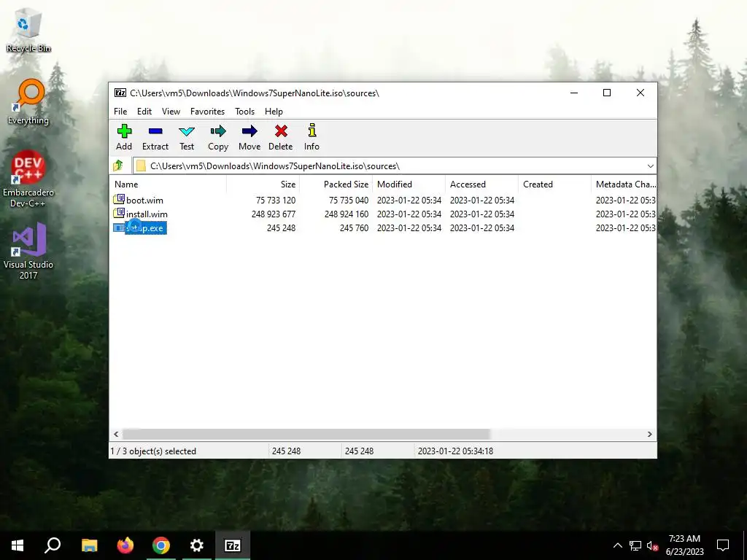This screenshot has height=560, width=747.
Task: Open the Windows Start menu
Action: [18, 545]
